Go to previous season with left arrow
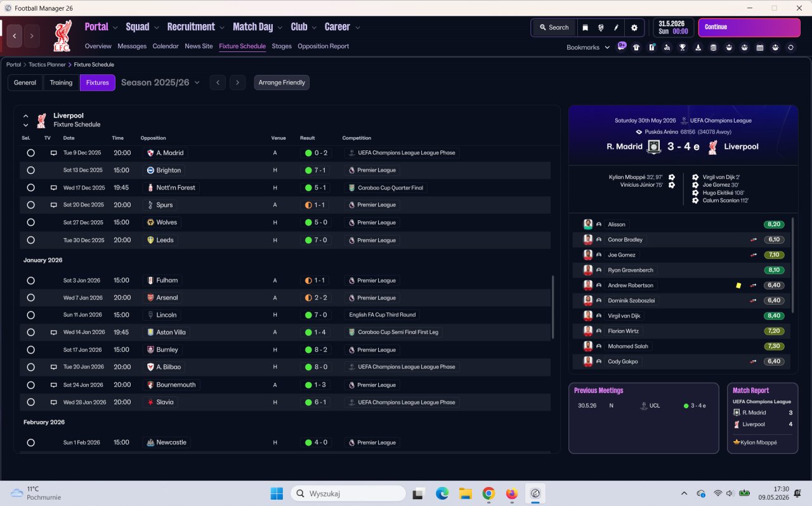 click(x=218, y=83)
